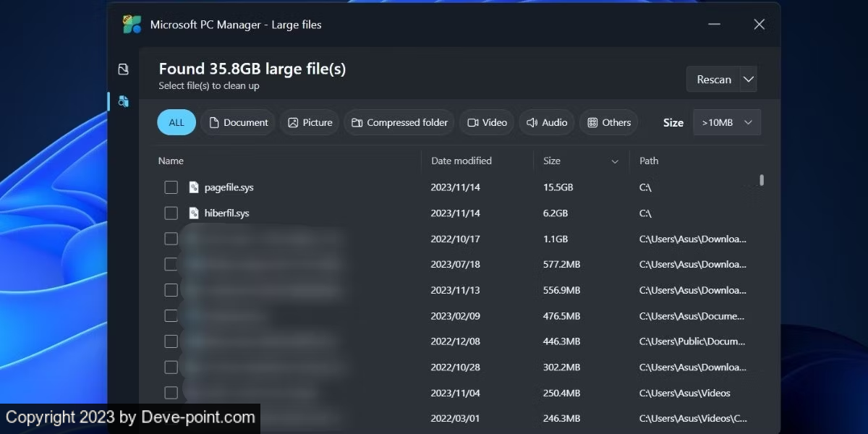Click the 250.4MB size value
The height and width of the screenshot is (434, 868).
[x=561, y=393]
